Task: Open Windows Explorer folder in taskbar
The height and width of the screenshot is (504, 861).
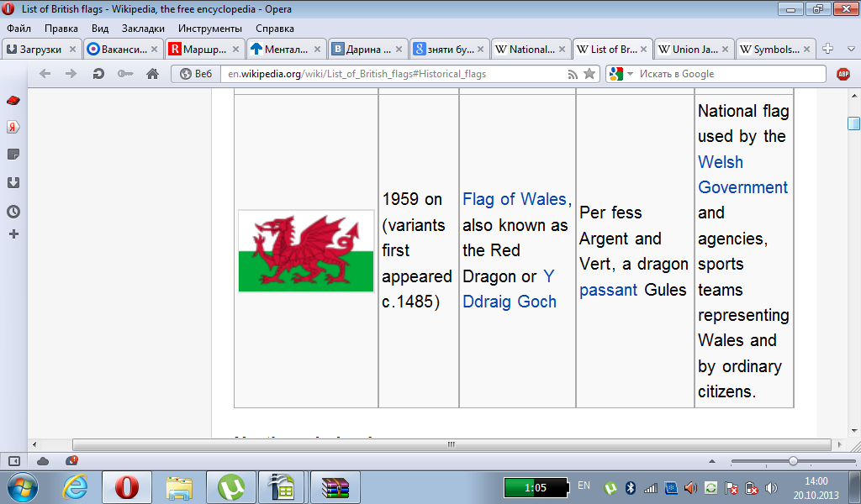Action: pos(179,487)
